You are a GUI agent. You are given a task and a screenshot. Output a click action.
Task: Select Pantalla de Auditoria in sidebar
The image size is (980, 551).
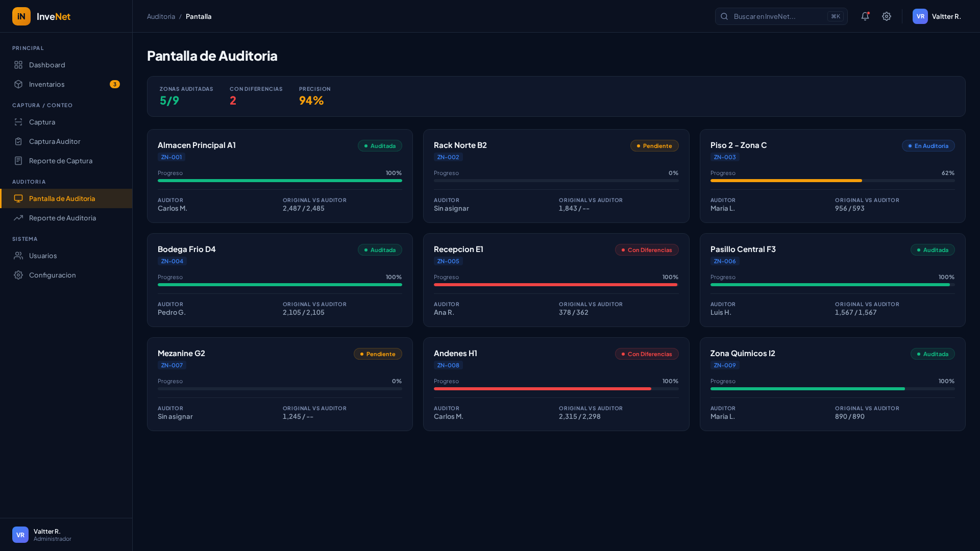62,198
